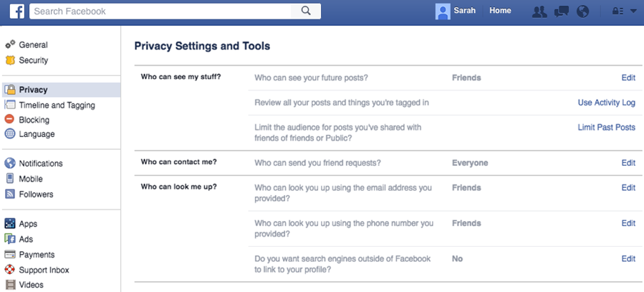This screenshot has width=644, height=292.
Task: Click Sarah's profile picture thumbnail
Action: point(443,11)
